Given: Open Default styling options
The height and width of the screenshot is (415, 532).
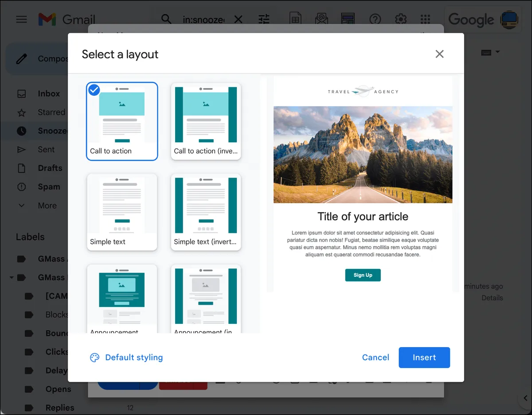Looking at the screenshot, I should [x=126, y=357].
